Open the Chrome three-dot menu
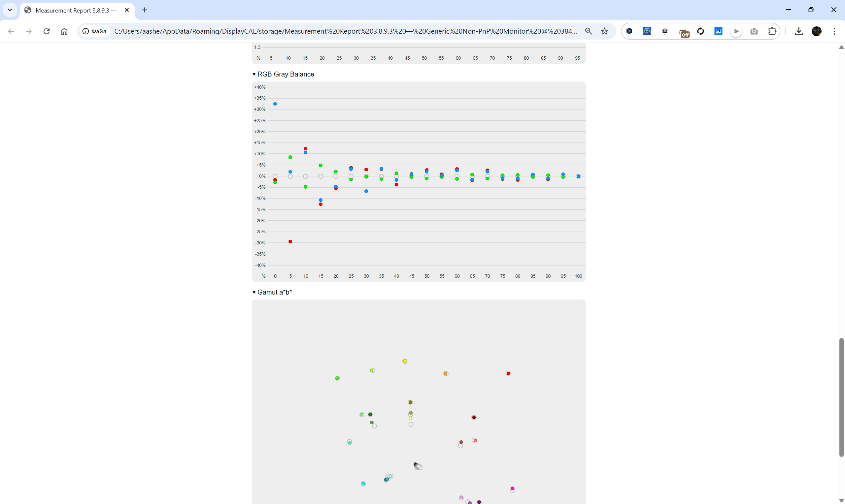 pyautogui.click(x=834, y=31)
